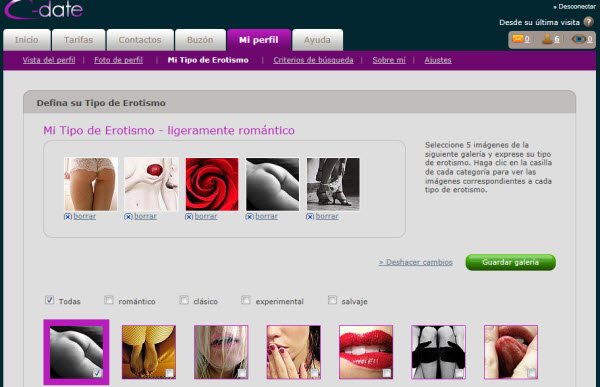Open the contact requests person icon

[x=547, y=39]
